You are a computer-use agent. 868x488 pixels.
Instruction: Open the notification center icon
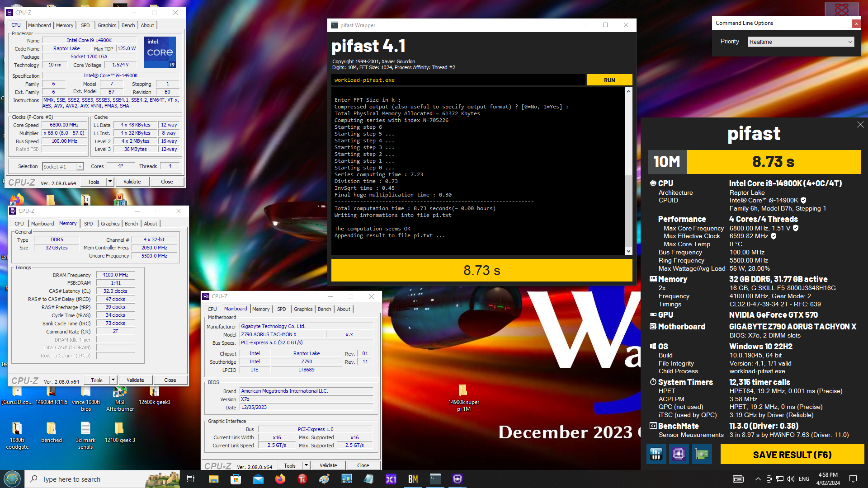[853, 479]
